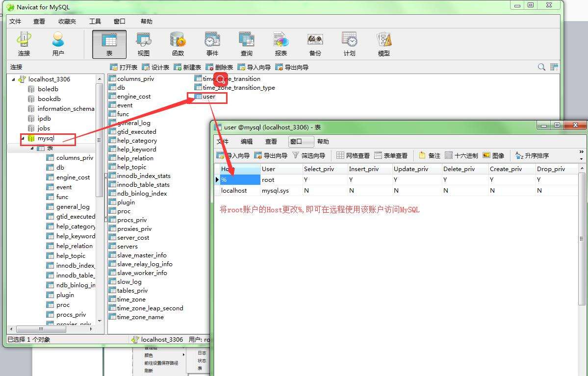The image size is (588, 376).
Task: Select slave_master_info table in list
Action: pos(142,255)
